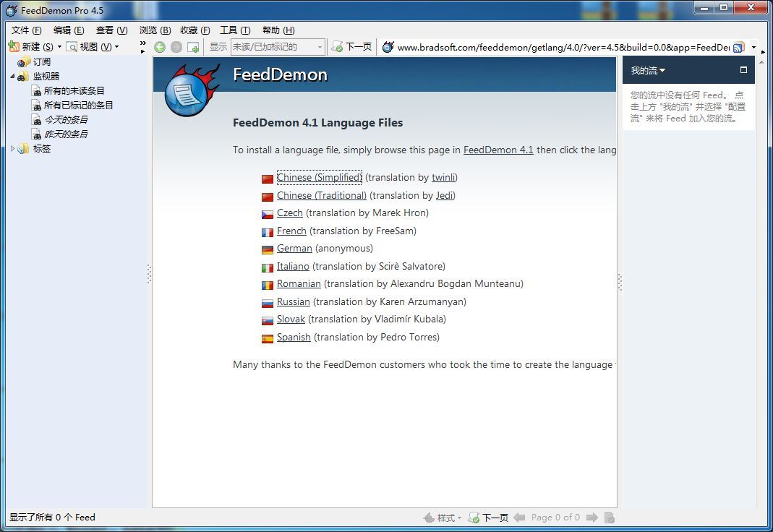Screen dimensions: 773x532
Task: Select 昨天的条目 watch
Action: [x=66, y=134]
